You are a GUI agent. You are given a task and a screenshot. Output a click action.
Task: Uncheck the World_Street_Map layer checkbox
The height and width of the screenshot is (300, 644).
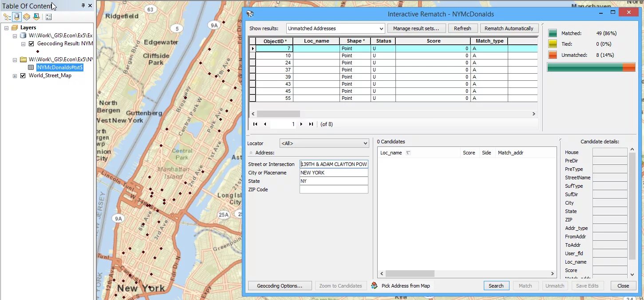23,75
